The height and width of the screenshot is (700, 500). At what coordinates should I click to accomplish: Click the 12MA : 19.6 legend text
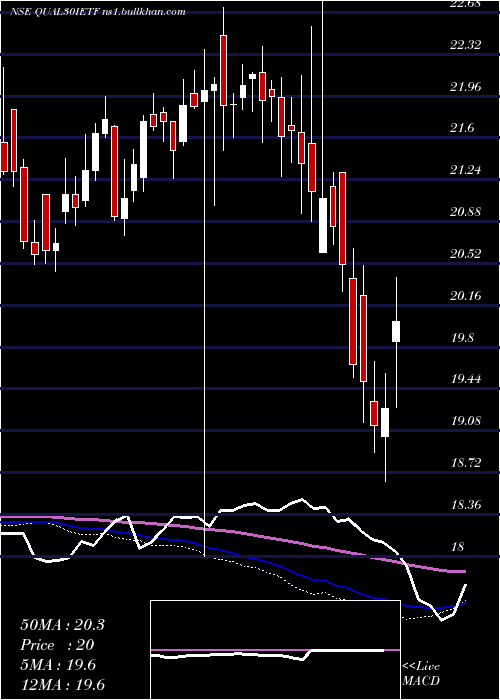tap(62, 684)
